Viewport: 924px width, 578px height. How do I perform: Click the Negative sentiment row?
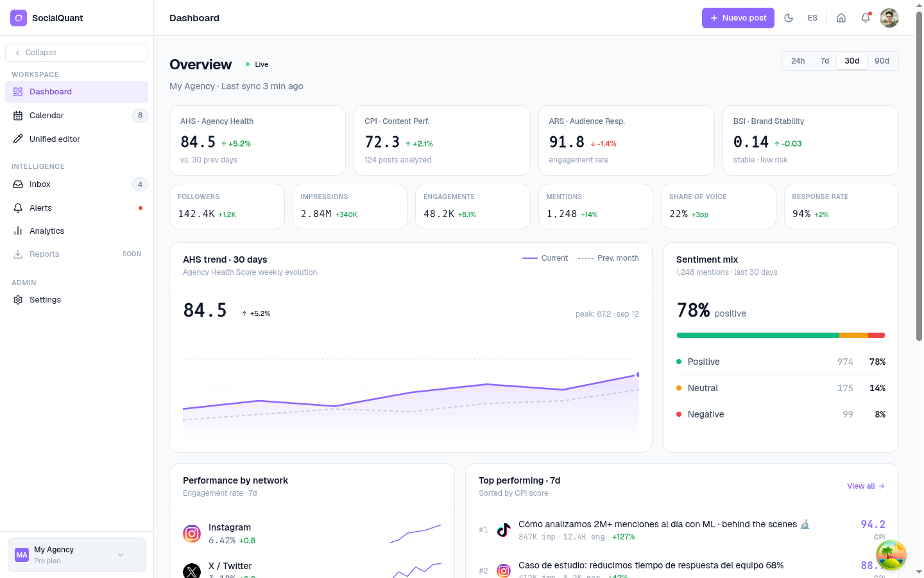click(781, 415)
